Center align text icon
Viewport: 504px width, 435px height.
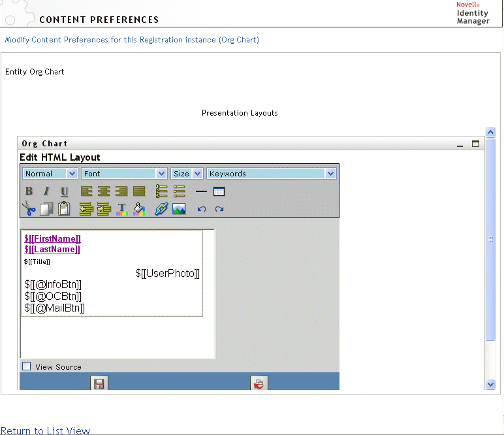click(104, 191)
